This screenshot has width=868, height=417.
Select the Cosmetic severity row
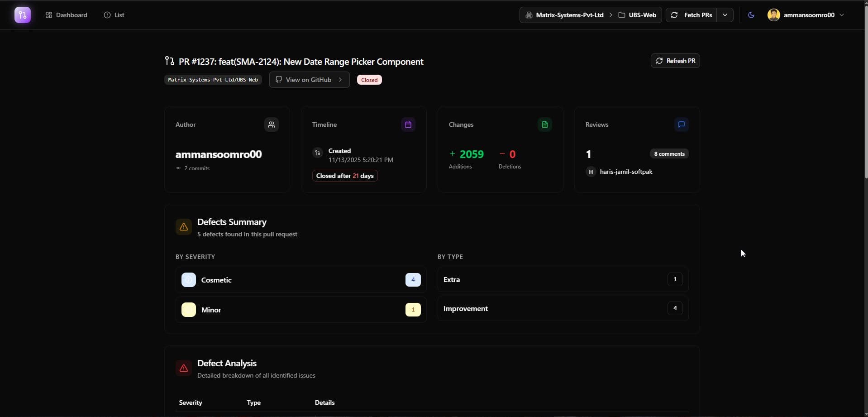point(301,280)
